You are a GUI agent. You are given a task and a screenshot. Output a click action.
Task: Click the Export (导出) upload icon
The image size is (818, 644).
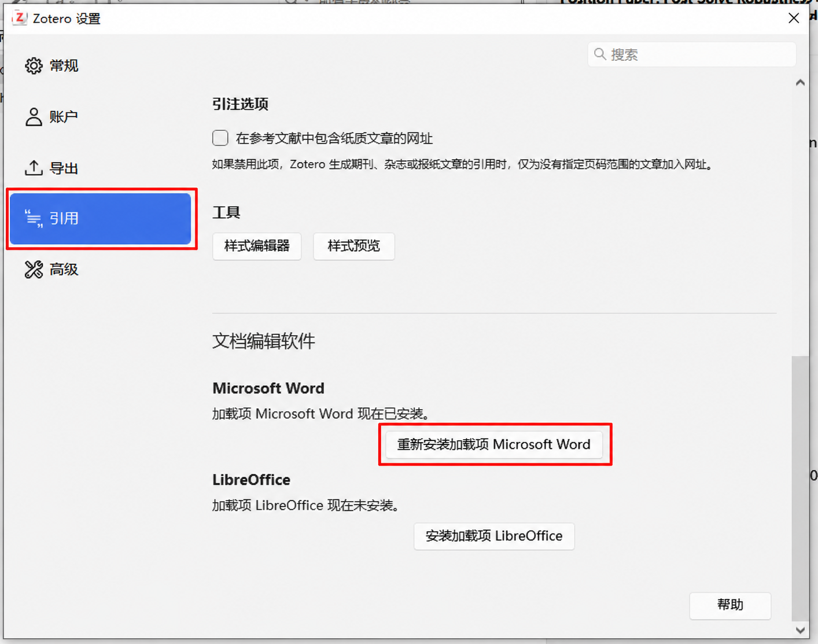(34, 168)
